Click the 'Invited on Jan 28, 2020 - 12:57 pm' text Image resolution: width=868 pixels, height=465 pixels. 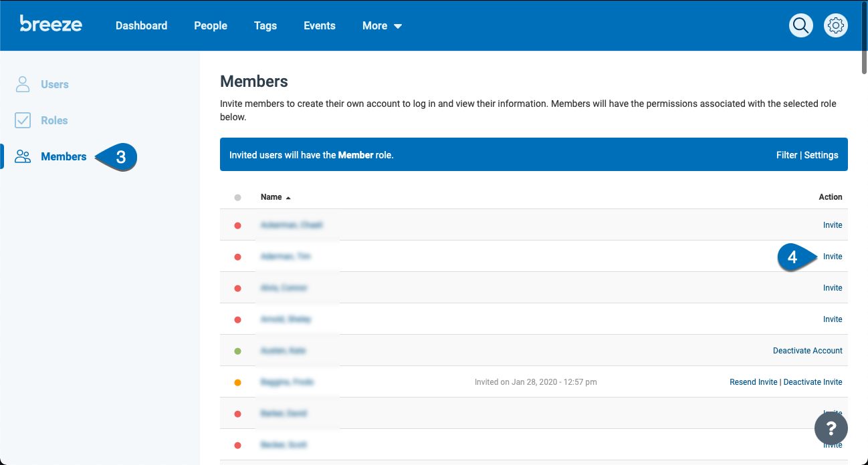(536, 382)
